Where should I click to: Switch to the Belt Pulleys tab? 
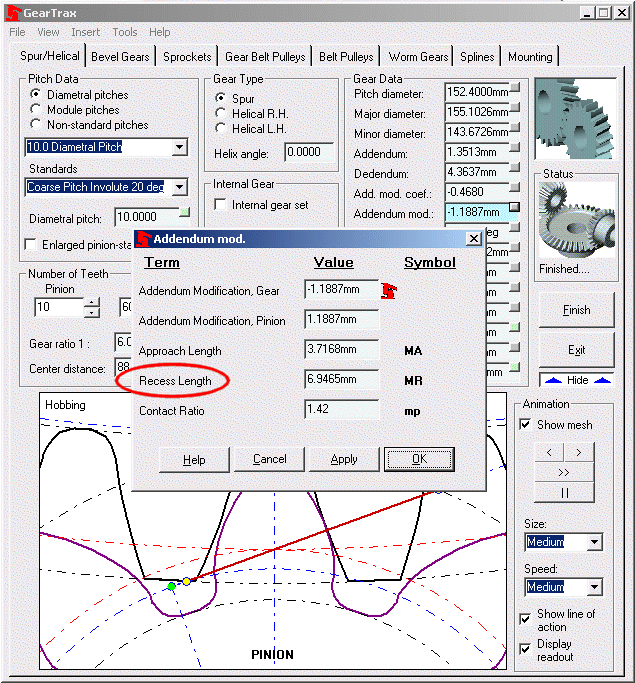pyautogui.click(x=346, y=57)
